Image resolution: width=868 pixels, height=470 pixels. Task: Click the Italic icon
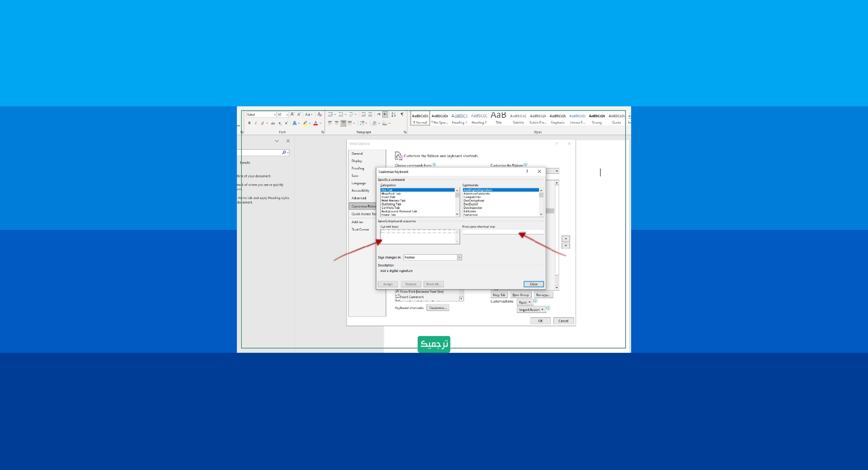point(256,123)
